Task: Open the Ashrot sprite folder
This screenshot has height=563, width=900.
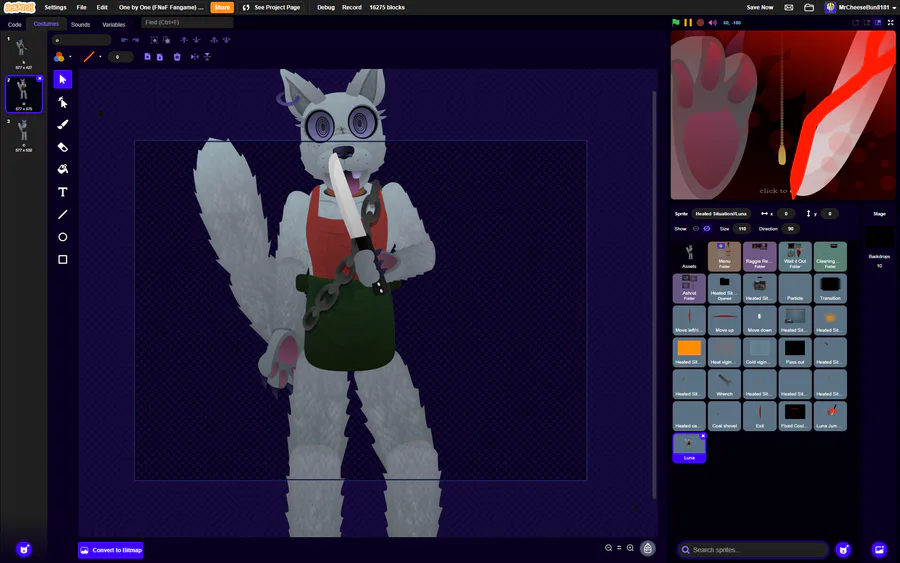Action: [x=689, y=288]
